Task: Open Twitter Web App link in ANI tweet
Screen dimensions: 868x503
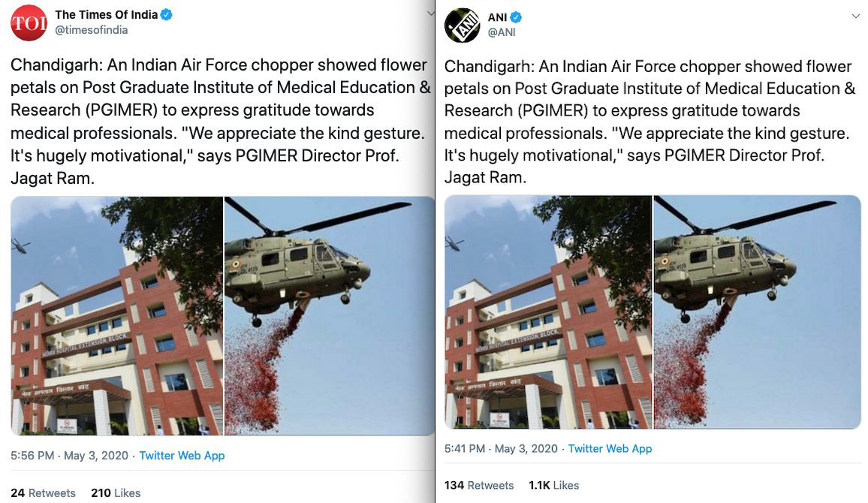Action: click(610, 449)
